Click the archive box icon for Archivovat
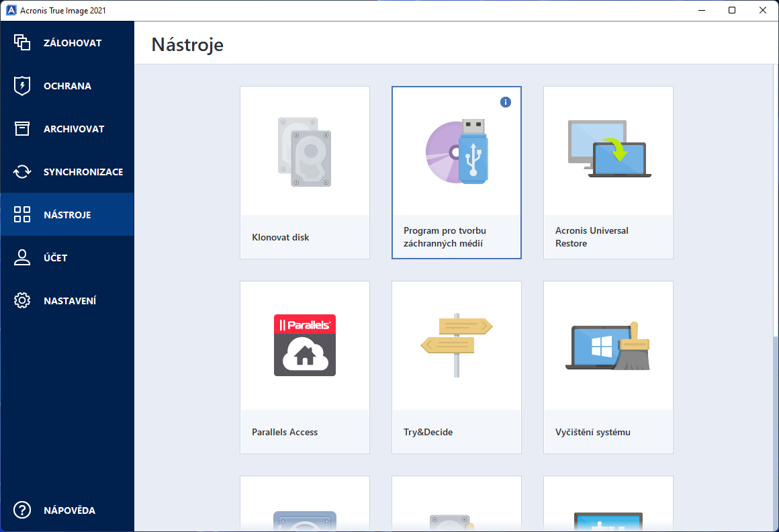 (22, 129)
